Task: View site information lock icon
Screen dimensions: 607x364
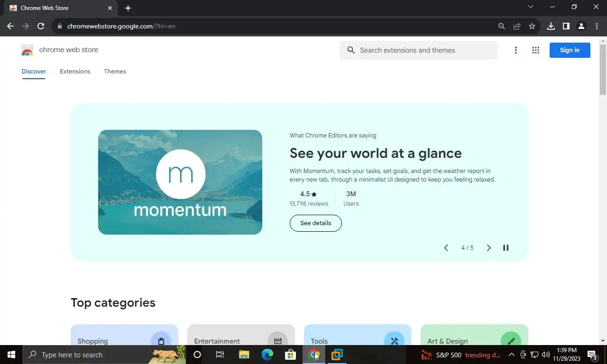Action: (59, 26)
